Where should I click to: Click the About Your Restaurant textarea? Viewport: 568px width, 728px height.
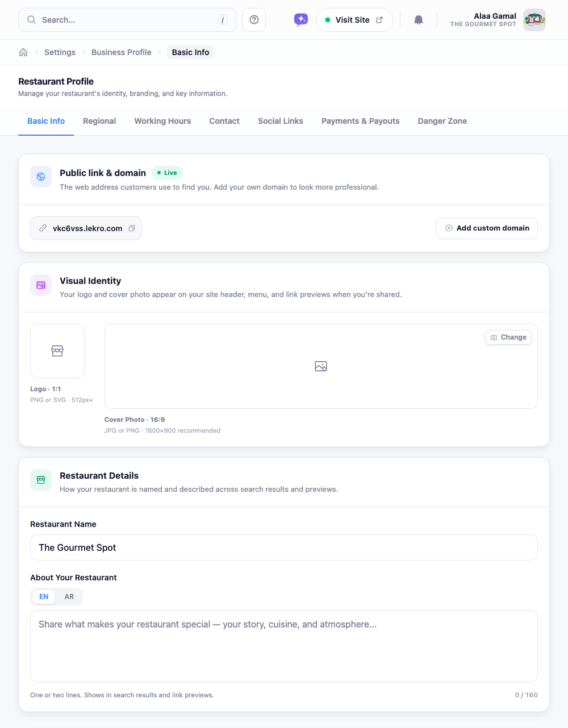[x=284, y=646]
